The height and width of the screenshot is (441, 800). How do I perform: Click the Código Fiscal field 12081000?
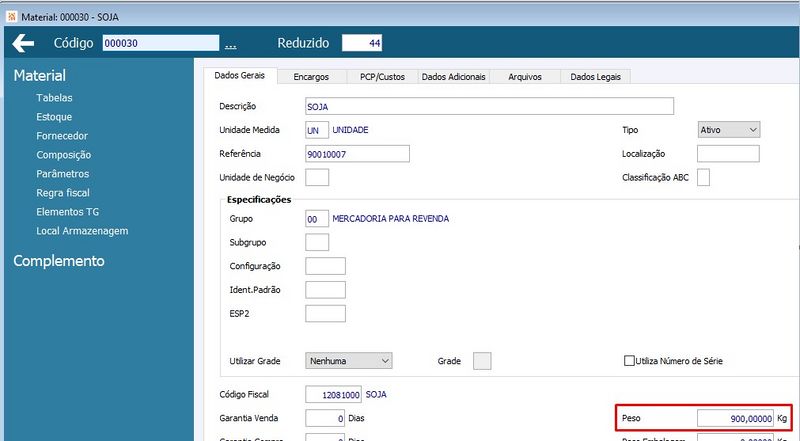333,395
